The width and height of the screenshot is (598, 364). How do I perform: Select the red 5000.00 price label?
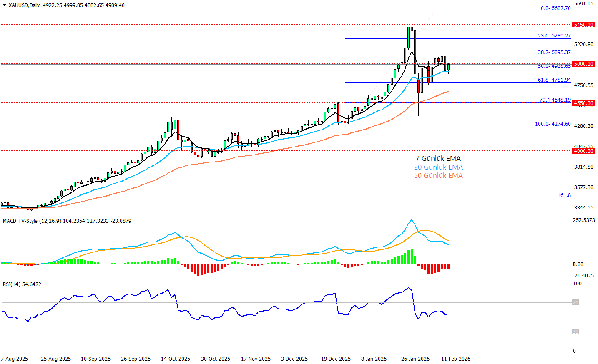pyautogui.click(x=583, y=64)
